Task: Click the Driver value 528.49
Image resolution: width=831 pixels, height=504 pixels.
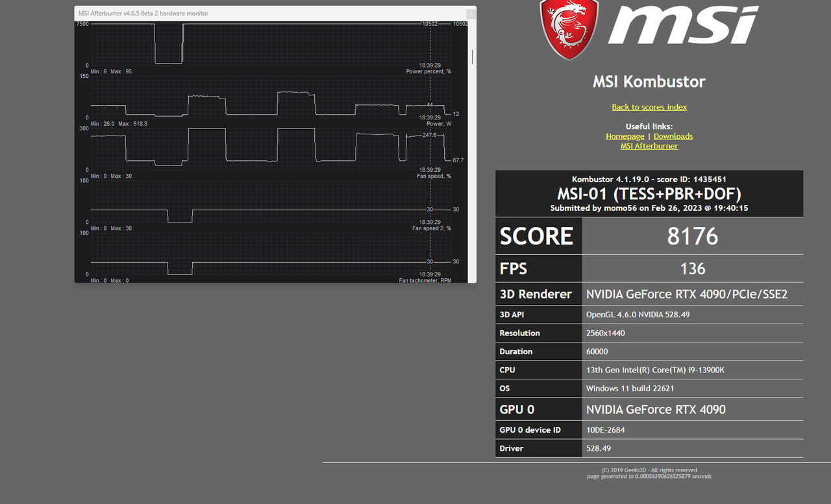Action: pos(598,448)
